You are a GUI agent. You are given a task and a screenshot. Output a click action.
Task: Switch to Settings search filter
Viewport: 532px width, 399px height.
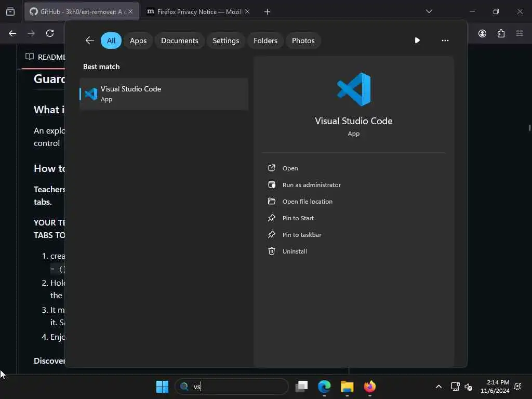click(x=225, y=41)
